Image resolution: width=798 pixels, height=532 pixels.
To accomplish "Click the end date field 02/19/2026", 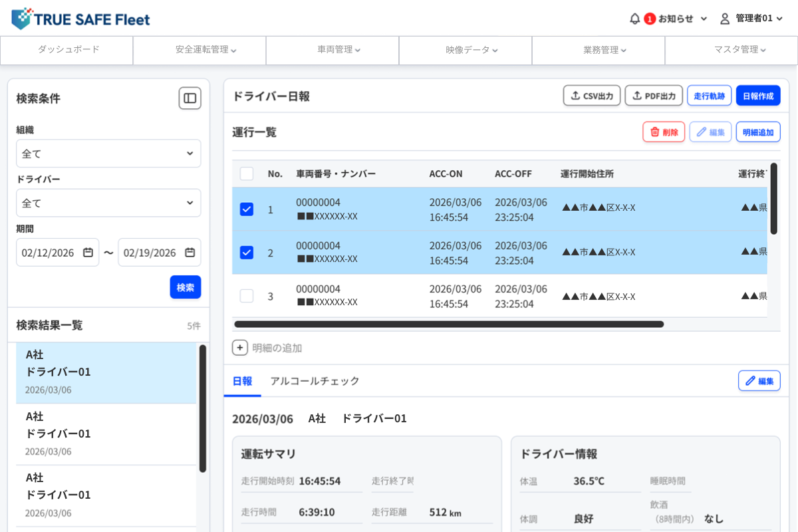I will tap(160, 253).
